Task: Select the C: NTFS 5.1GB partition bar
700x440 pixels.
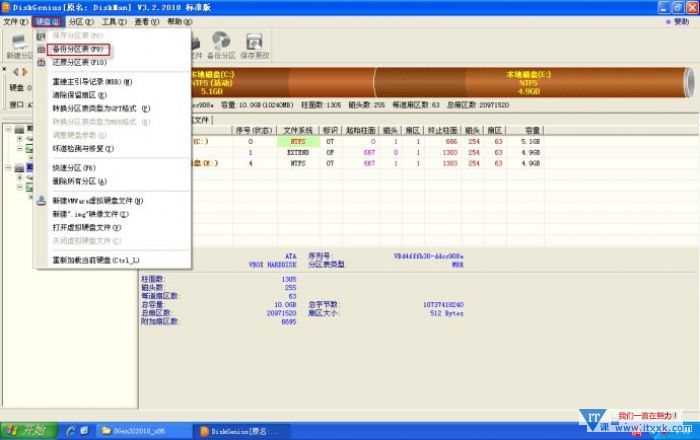Action: (283, 83)
